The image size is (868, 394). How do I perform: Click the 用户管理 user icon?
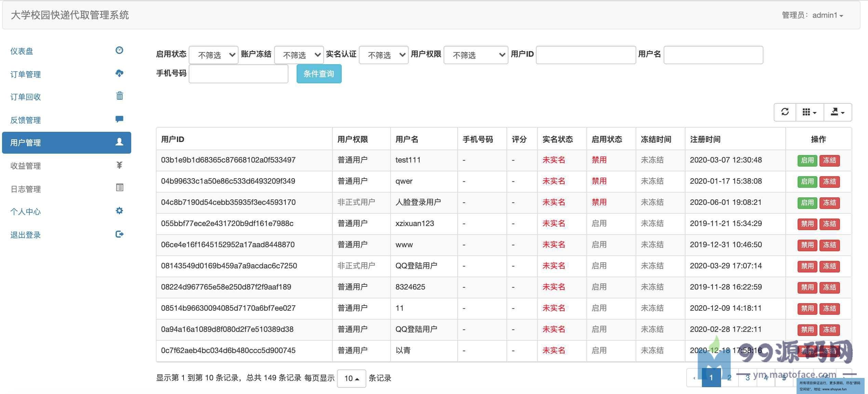119,142
